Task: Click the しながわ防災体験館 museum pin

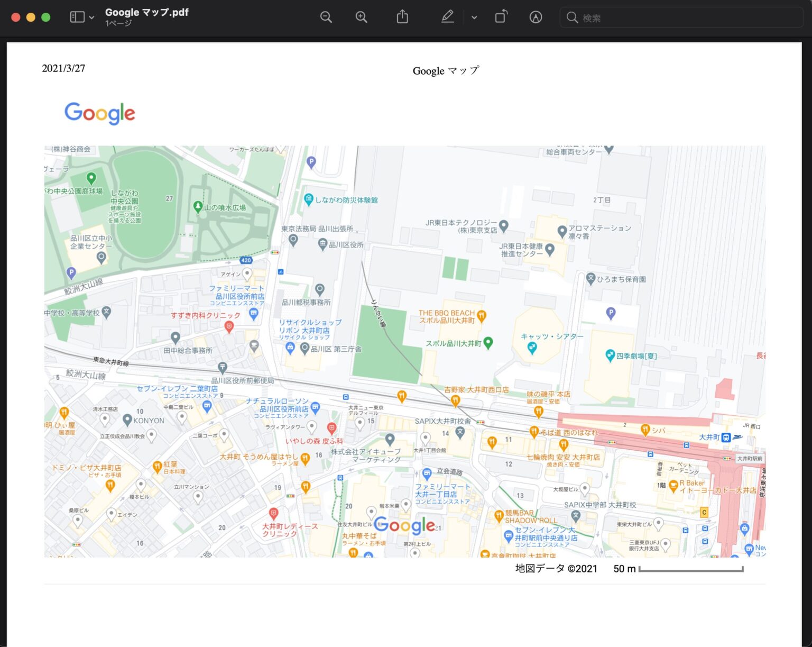Action: [309, 199]
